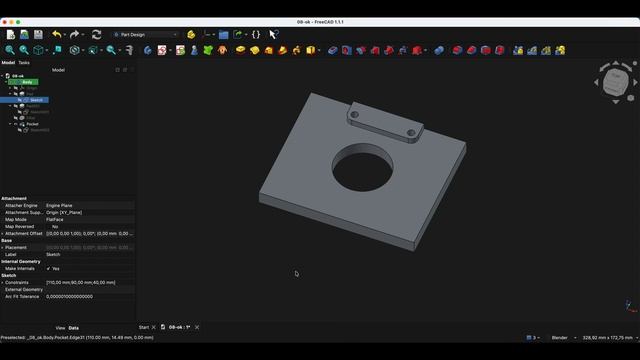Screen dimensions: 640x360
Task: Click the Fillet tool icon
Action: [457, 50]
